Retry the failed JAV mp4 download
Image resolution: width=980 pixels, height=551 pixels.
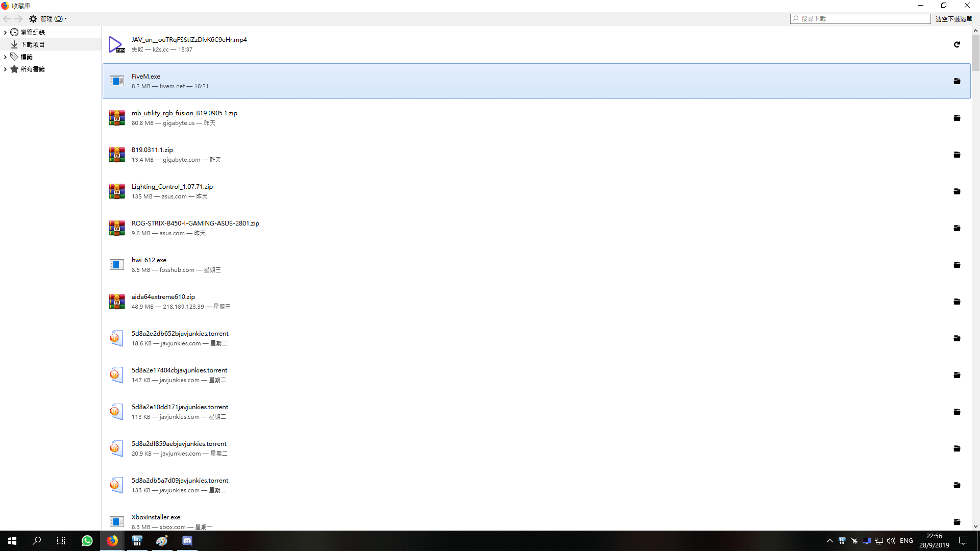(x=957, y=44)
